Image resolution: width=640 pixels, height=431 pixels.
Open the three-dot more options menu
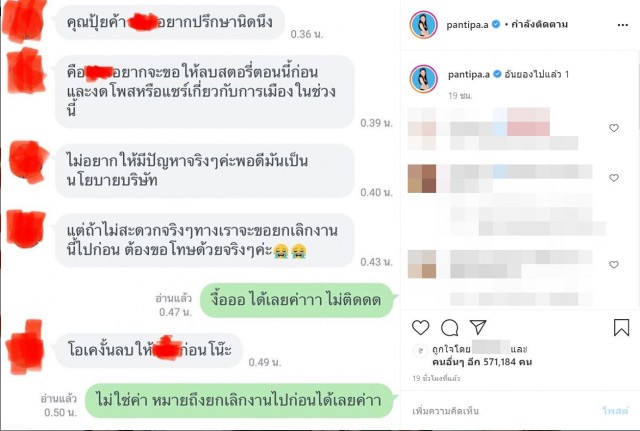pyautogui.click(x=622, y=25)
